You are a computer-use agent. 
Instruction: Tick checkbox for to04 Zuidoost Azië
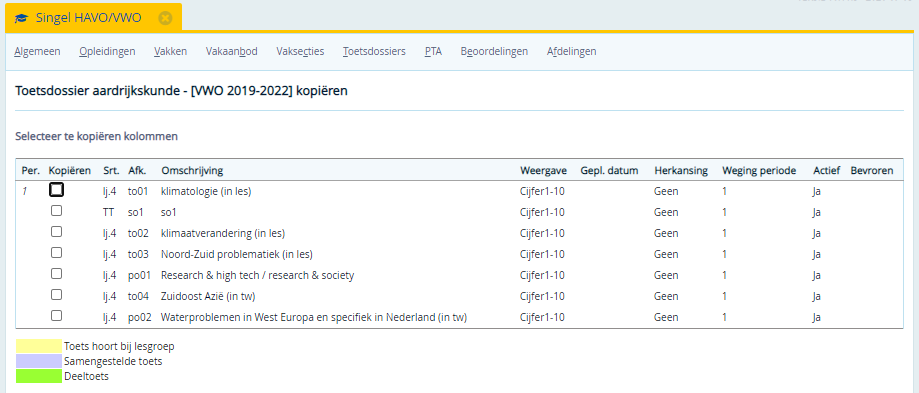pyautogui.click(x=56, y=295)
